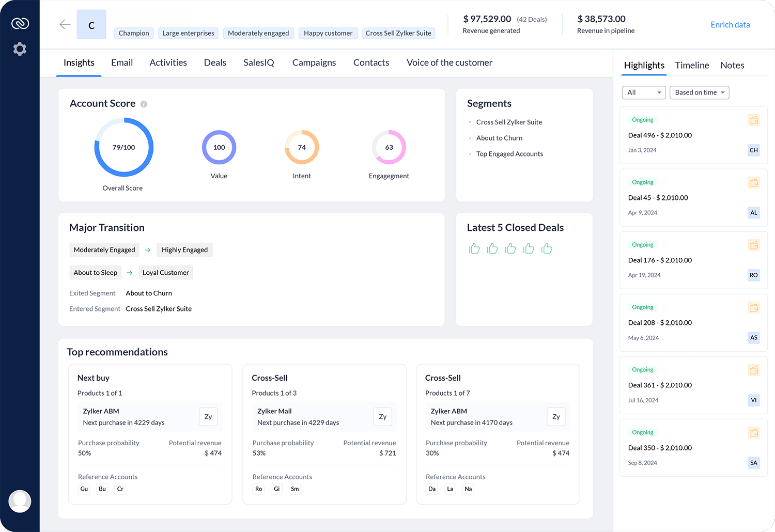Switch to the Deals tab
Screen dimensions: 775x532
[215, 62]
